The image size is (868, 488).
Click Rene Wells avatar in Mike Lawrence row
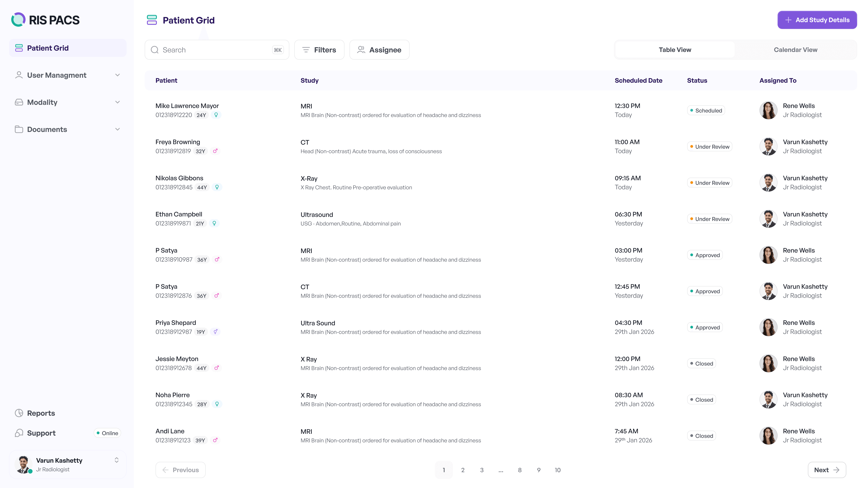768,110
